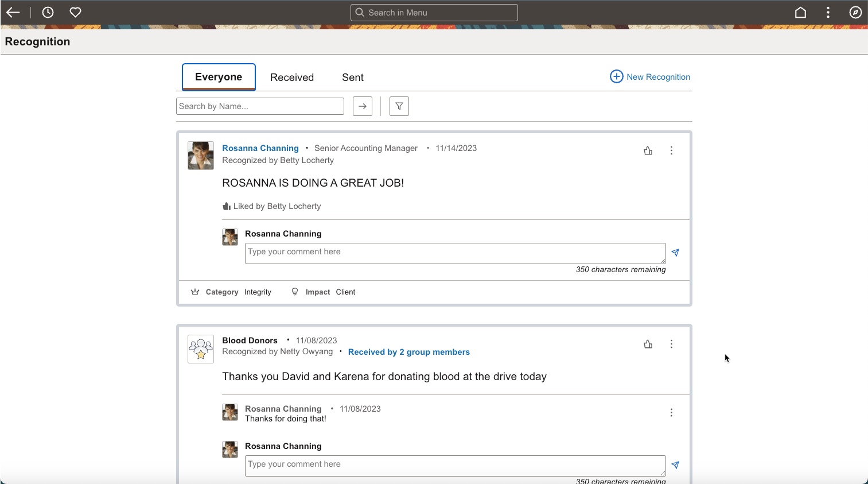
Task: Send comment on Rosanna's recognition
Action: 676,253
